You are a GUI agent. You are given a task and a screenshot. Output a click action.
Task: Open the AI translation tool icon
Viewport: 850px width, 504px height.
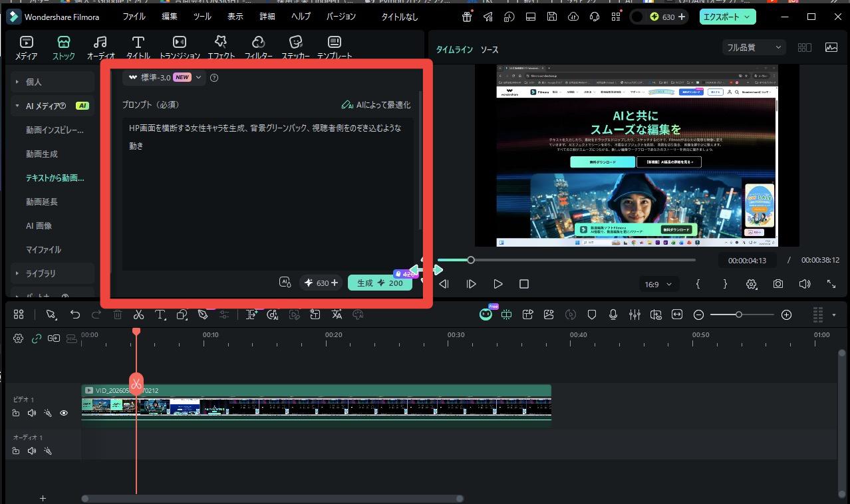pyautogui.click(x=337, y=315)
